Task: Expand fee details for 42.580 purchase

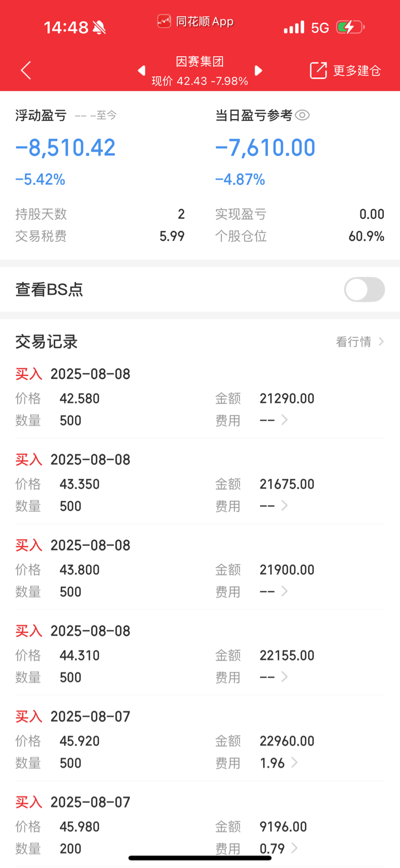Action: tap(284, 420)
